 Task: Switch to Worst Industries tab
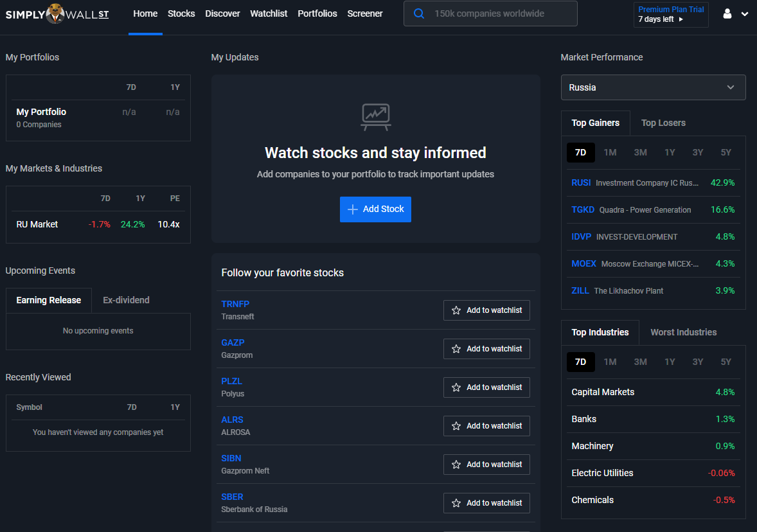(684, 333)
